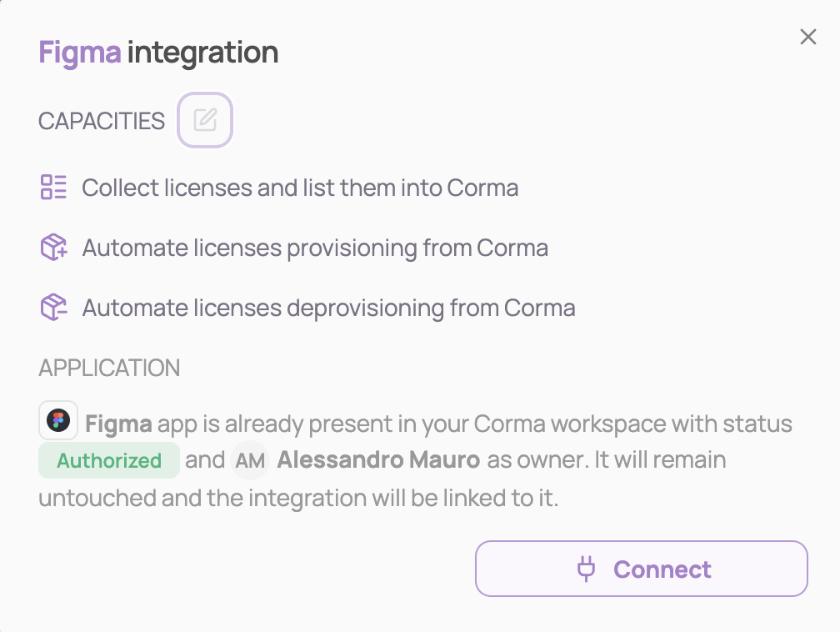Click the "Collect licenses and list them" text
The height and width of the screenshot is (632, 840).
click(300, 188)
